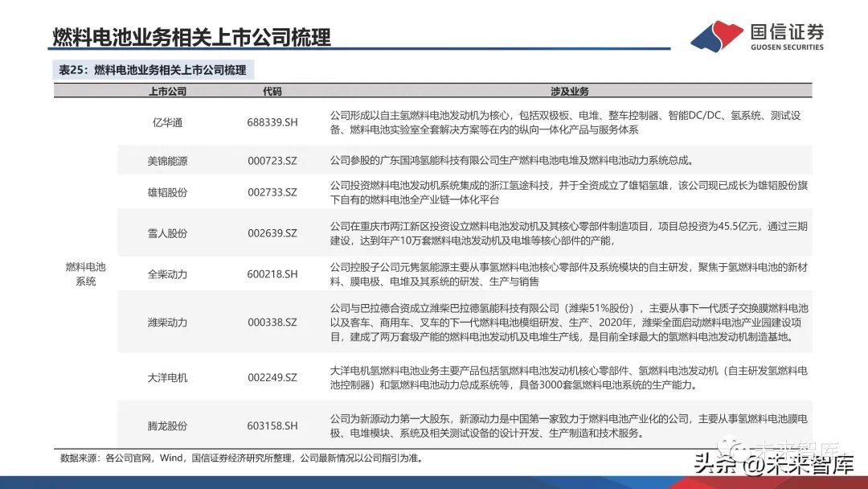The width and height of the screenshot is (868, 489).
Task: Select the slide title 燃料电池业务相关上市公司梳理
Action: (x=191, y=37)
